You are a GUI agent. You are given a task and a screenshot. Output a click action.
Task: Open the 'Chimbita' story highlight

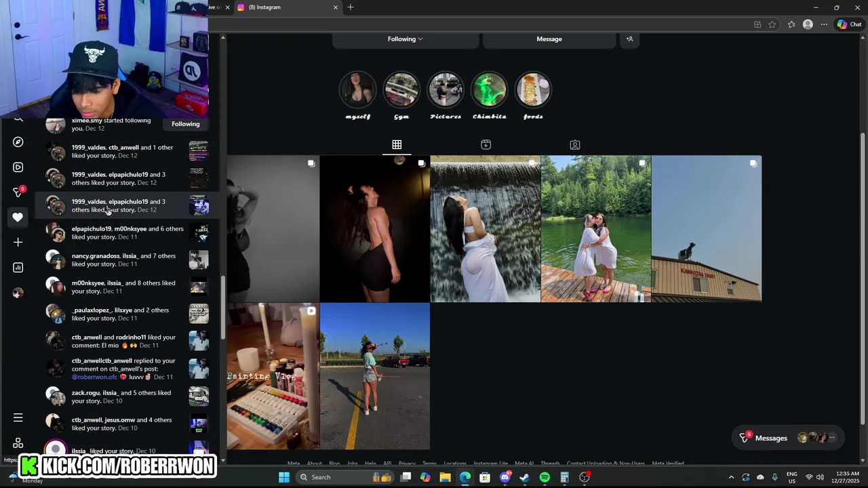(x=489, y=89)
